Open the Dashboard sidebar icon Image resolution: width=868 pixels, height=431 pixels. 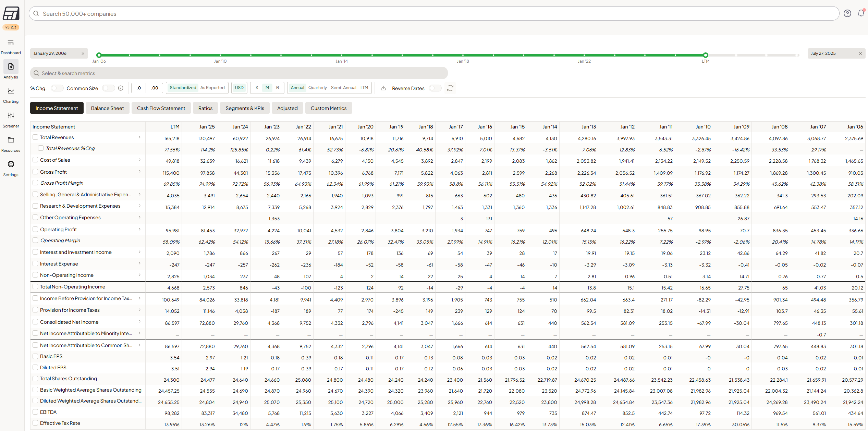11,42
